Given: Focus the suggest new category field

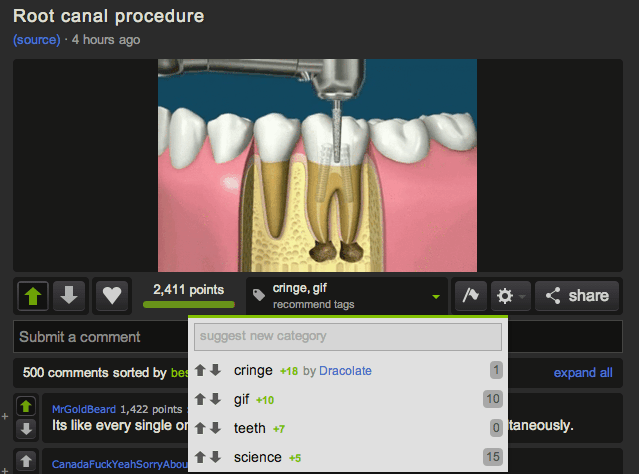Looking at the screenshot, I should 348,337.
